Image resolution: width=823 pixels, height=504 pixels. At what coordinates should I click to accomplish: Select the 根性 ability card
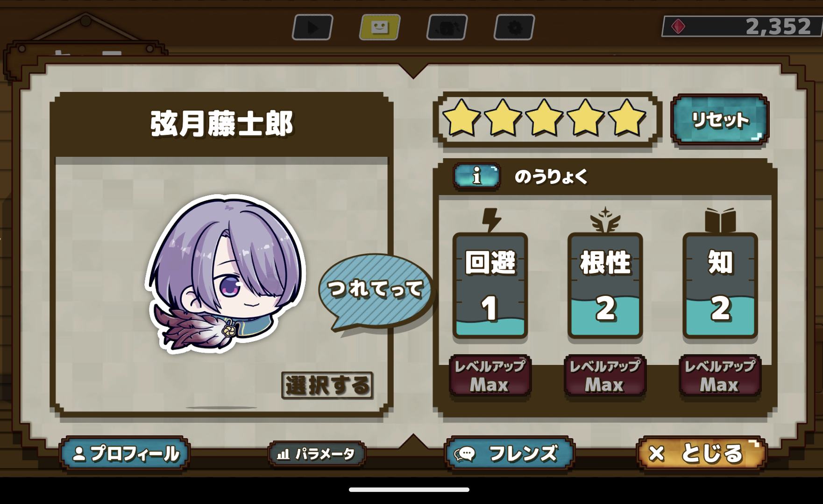click(x=605, y=285)
